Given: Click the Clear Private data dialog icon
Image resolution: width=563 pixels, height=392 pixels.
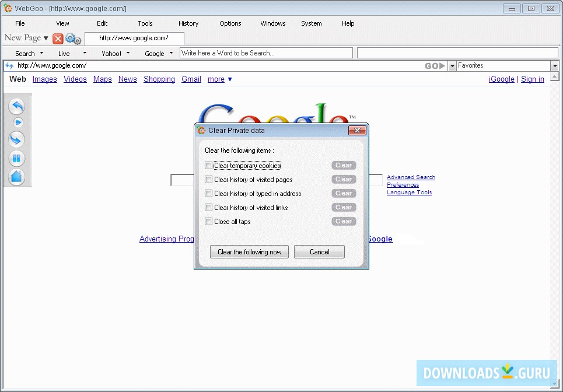Looking at the screenshot, I should 201,130.
